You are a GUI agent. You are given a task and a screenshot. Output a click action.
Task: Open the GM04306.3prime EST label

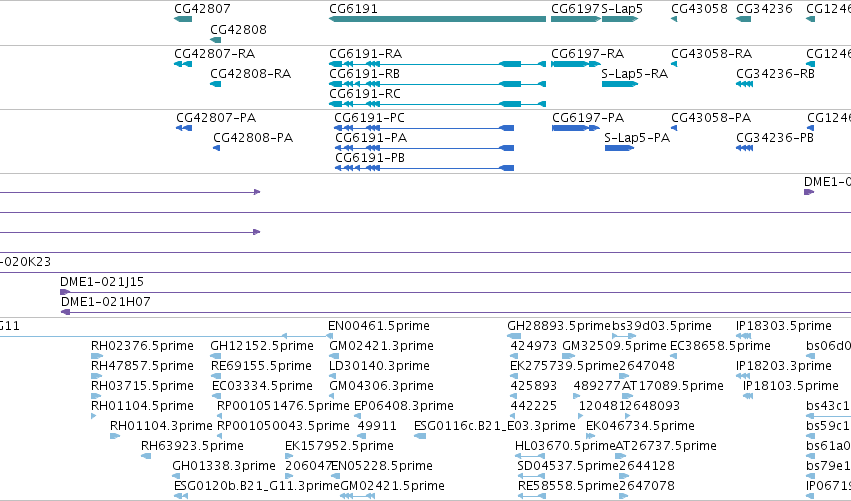point(381,386)
